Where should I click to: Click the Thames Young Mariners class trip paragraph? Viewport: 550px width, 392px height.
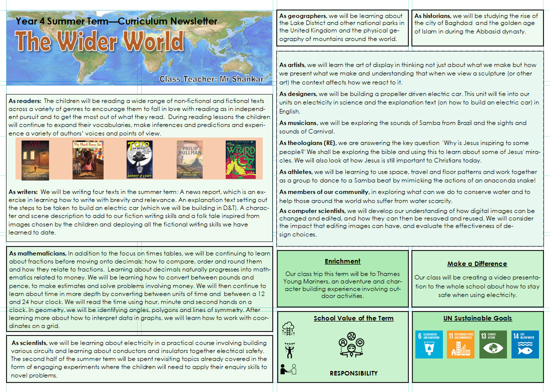[x=342, y=285]
